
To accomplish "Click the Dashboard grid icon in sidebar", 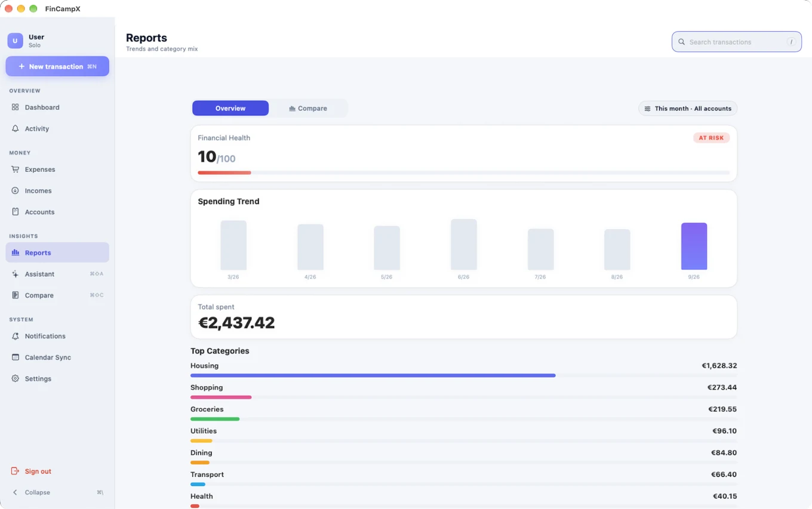I will [x=16, y=107].
